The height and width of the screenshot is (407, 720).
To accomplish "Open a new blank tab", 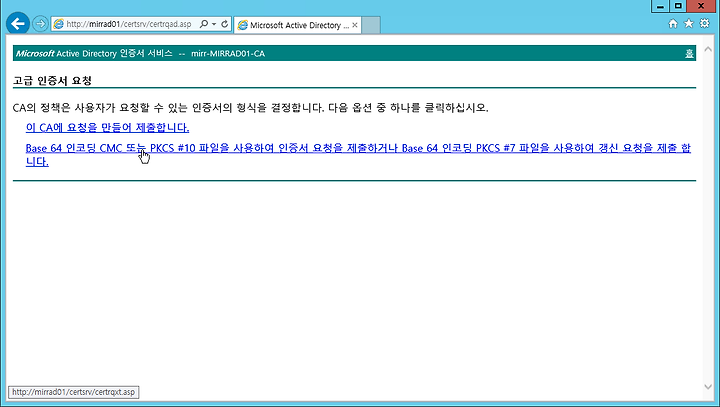I will click(371, 25).
